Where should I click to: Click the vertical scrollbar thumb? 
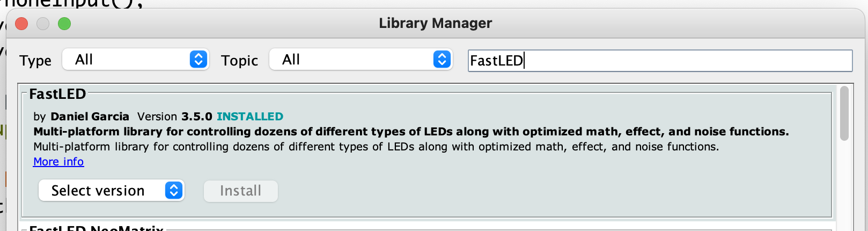[x=844, y=114]
